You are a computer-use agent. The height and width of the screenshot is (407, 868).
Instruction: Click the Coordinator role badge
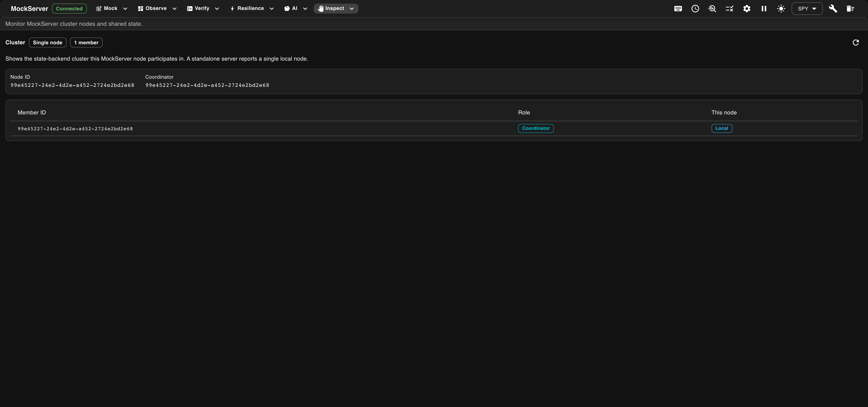coord(536,128)
